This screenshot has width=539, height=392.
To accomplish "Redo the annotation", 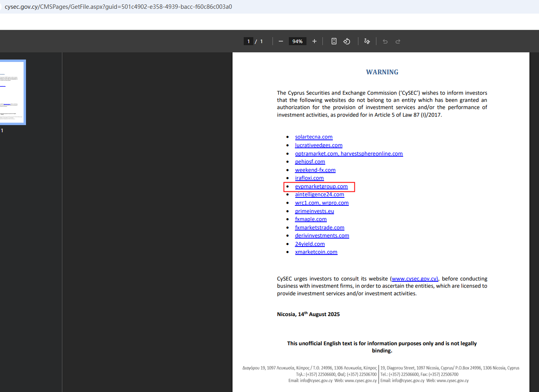I will coord(398,41).
